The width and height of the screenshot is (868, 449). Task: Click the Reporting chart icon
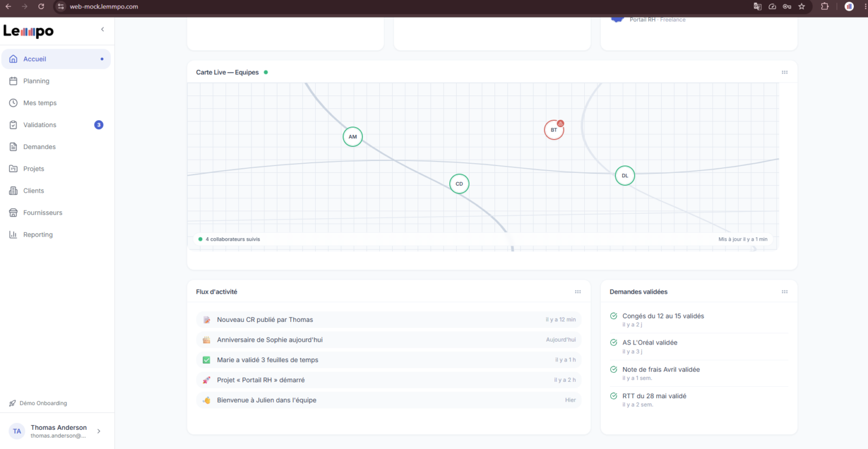[x=14, y=235]
